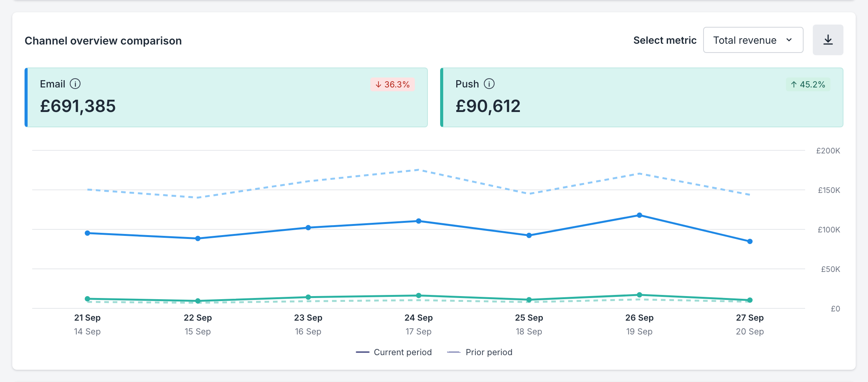Click the Push data point on 23 Sep
The image size is (868, 382).
coord(308,297)
